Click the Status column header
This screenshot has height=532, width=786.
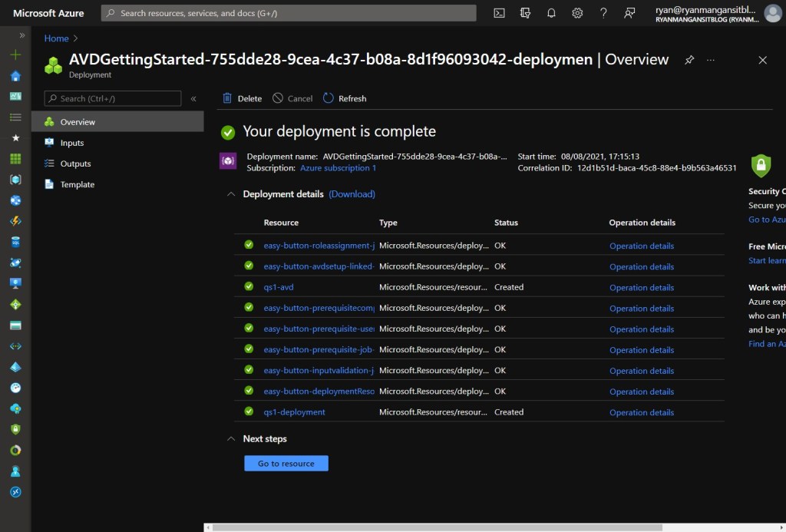(x=506, y=223)
